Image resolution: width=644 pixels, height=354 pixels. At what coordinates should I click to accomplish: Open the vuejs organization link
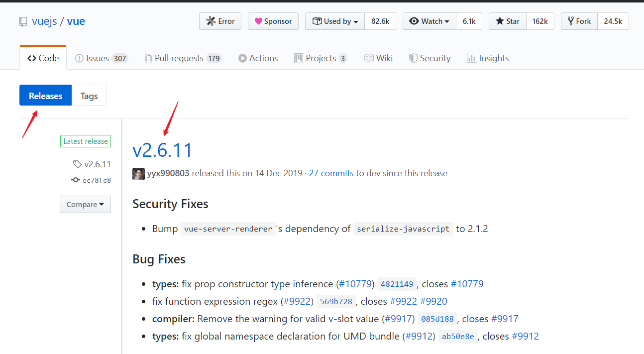pos(44,21)
